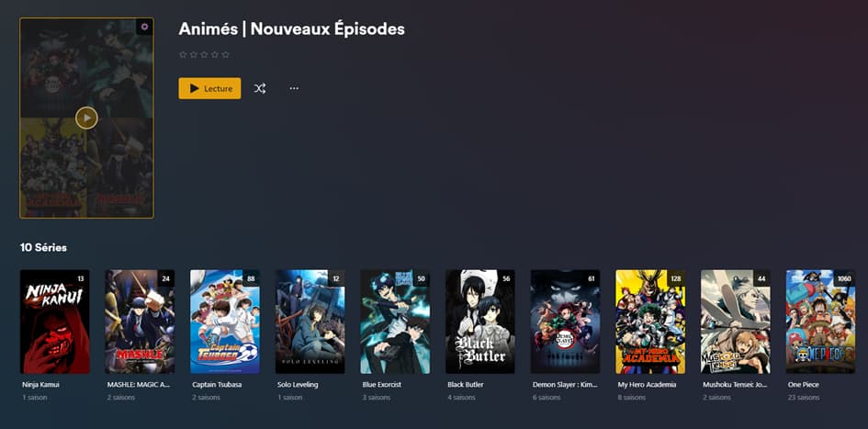This screenshot has width=868, height=429.
Task: Click the One Piece poster
Action: click(820, 322)
